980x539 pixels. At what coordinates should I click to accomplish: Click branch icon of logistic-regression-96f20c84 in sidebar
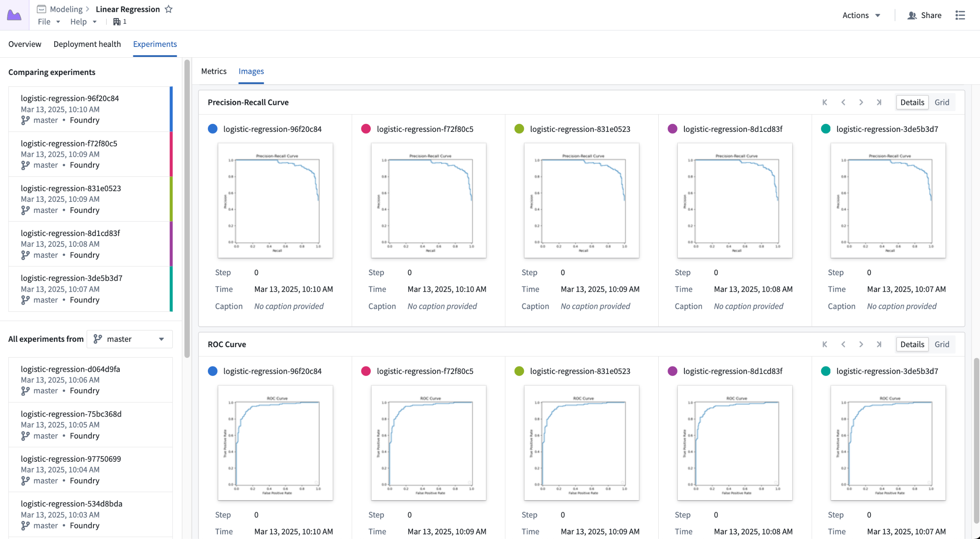(25, 120)
